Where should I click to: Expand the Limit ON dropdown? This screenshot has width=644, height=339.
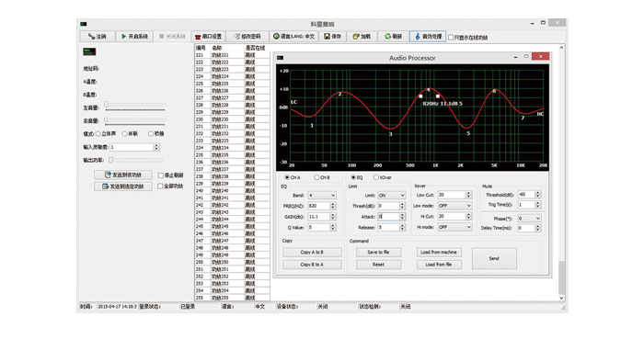(x=391, y=195)
